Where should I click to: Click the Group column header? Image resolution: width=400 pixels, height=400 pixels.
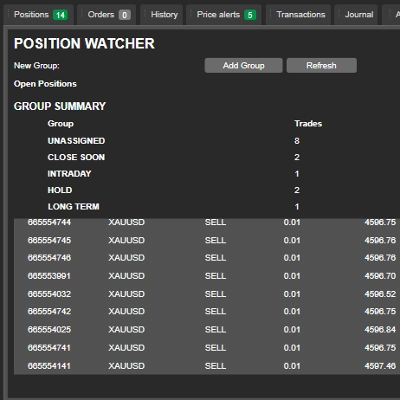coord(61,124)
